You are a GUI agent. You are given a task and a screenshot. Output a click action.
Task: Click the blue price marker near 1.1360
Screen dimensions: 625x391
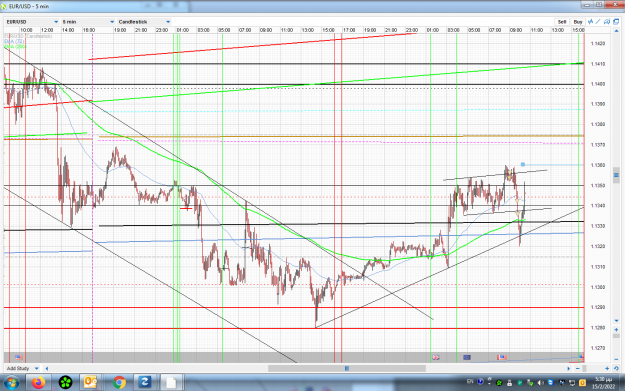(523, 164)
